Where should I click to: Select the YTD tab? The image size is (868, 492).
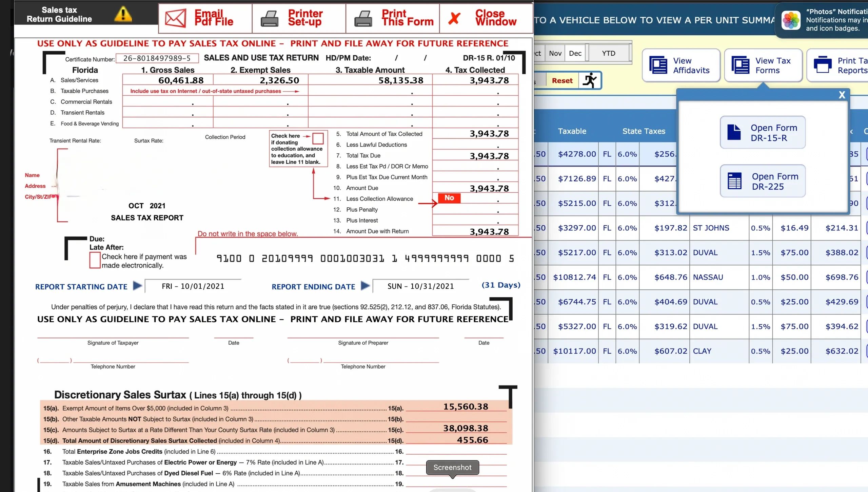608,53
